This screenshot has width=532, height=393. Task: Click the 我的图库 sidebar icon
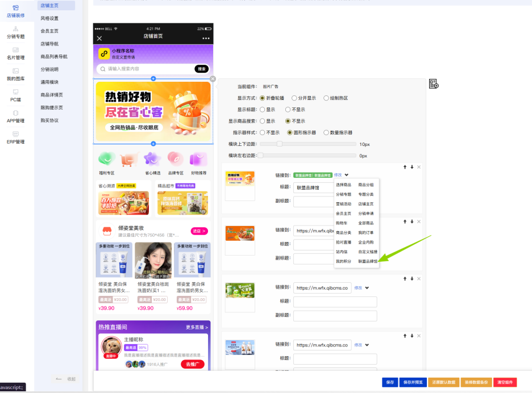click(15, 71)
